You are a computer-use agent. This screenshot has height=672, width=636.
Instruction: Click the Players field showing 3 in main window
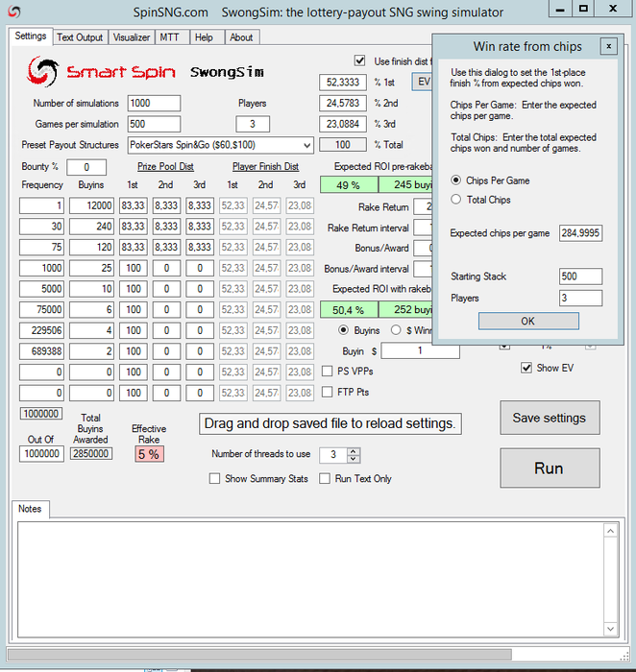click(253, 124)
